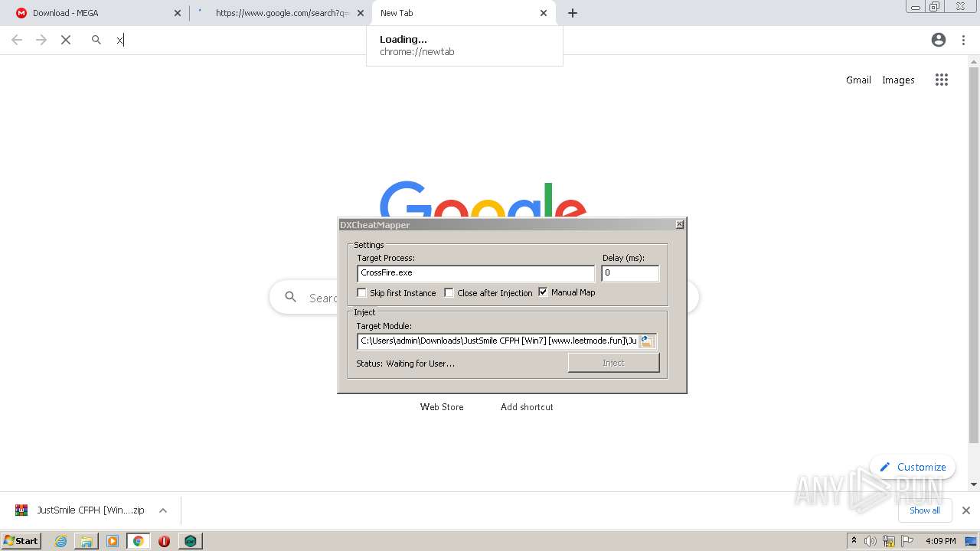Click the scrollbar down arrow

pos(974,484)
